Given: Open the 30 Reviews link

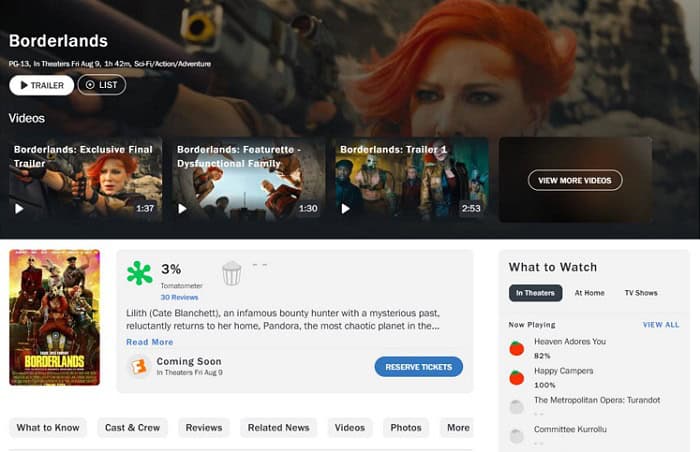Looking at the screenshot, I should point(179,297).
